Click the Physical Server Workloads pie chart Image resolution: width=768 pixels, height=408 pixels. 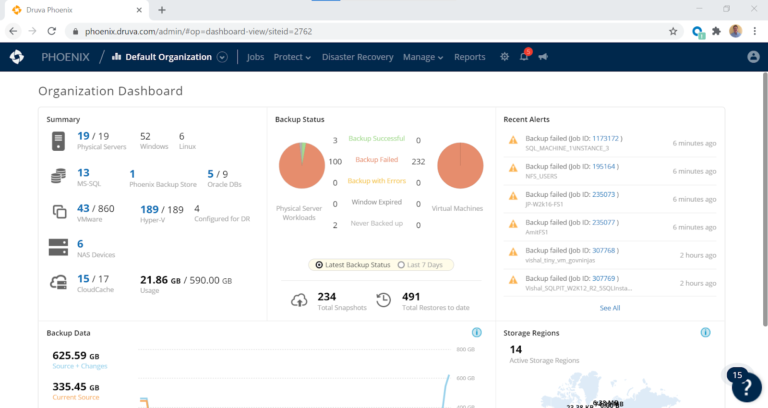[304, 166]
